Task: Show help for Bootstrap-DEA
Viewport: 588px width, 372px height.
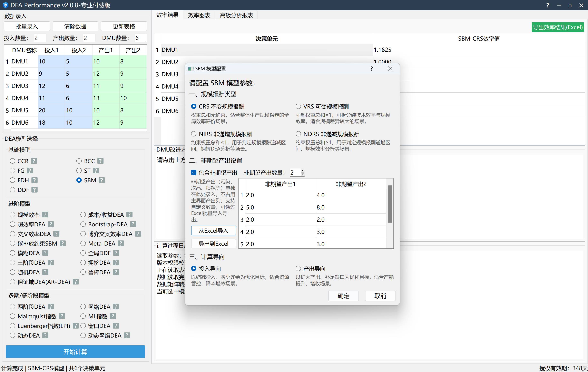Action: (x=133, y=224)
